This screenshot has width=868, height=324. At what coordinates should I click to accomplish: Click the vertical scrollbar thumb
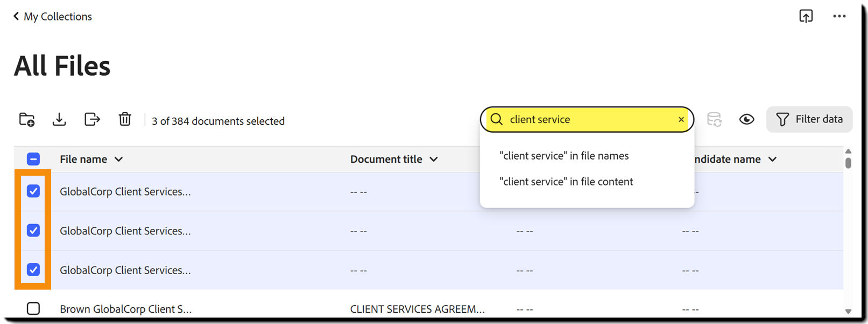coord(848,162)
